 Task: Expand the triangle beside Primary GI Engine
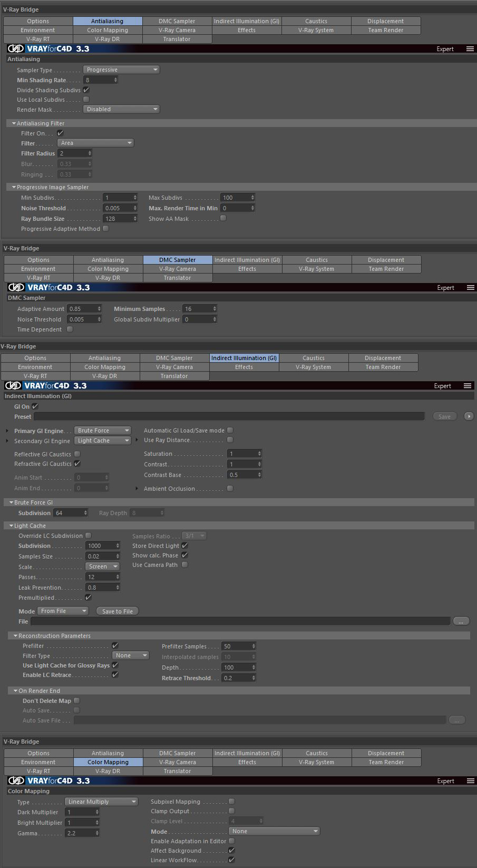pos(7,431)
